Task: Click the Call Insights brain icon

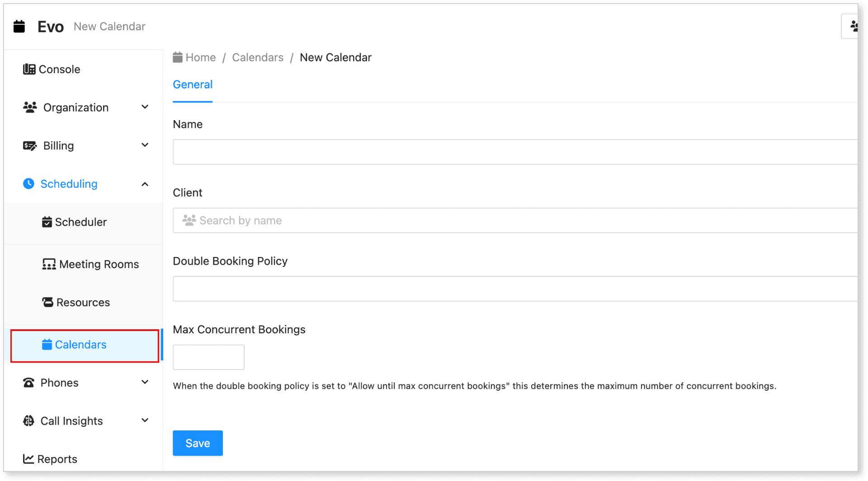Action: coord(28,421)
